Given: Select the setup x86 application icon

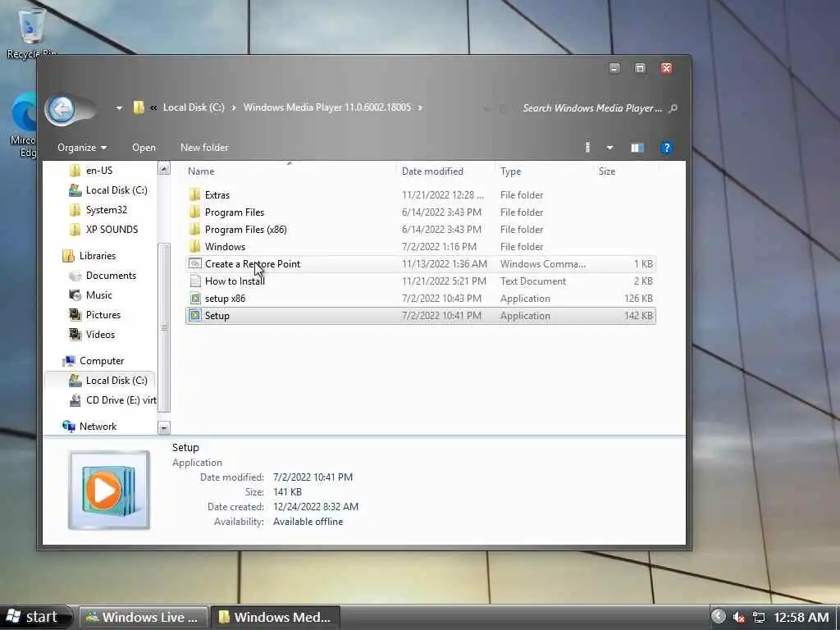Looking at the screenshot, I should (x=195, y=299).
